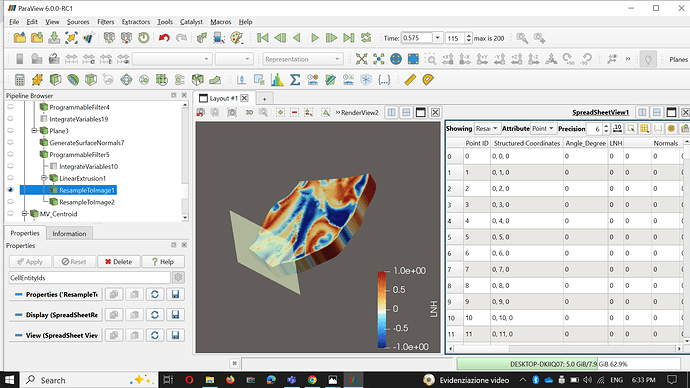This screenshot has height=388, width=690.
Task: Click the Delete button
Action: click(118, 262)
